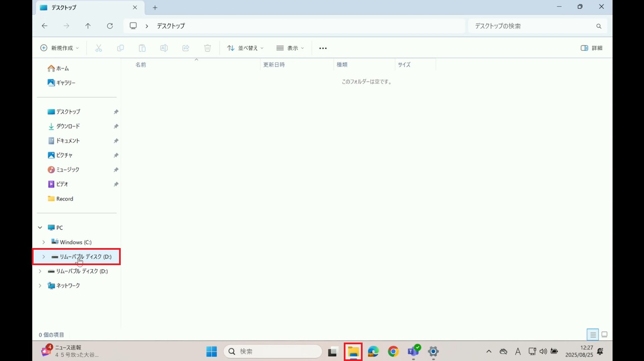Image resolution: width=644 pixels, height=361 pixels.
Task: Click the Paste clipboard icon
Action: 142,48
